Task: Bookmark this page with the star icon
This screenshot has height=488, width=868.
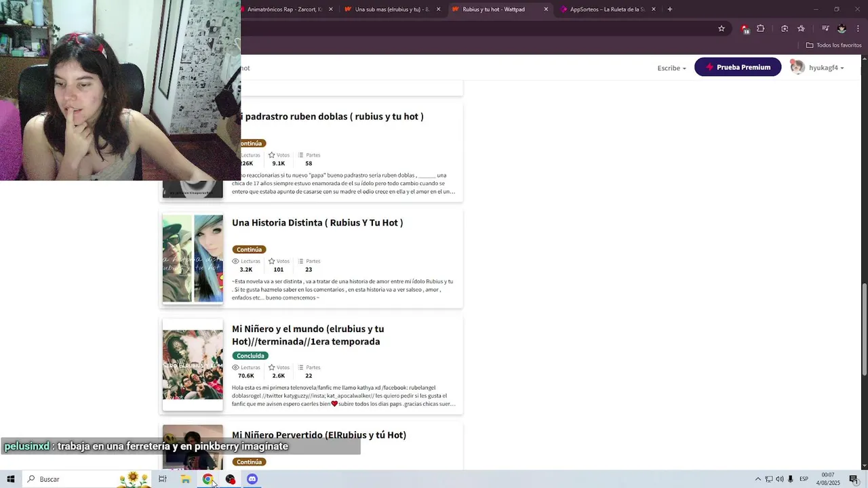Action: 722,28
